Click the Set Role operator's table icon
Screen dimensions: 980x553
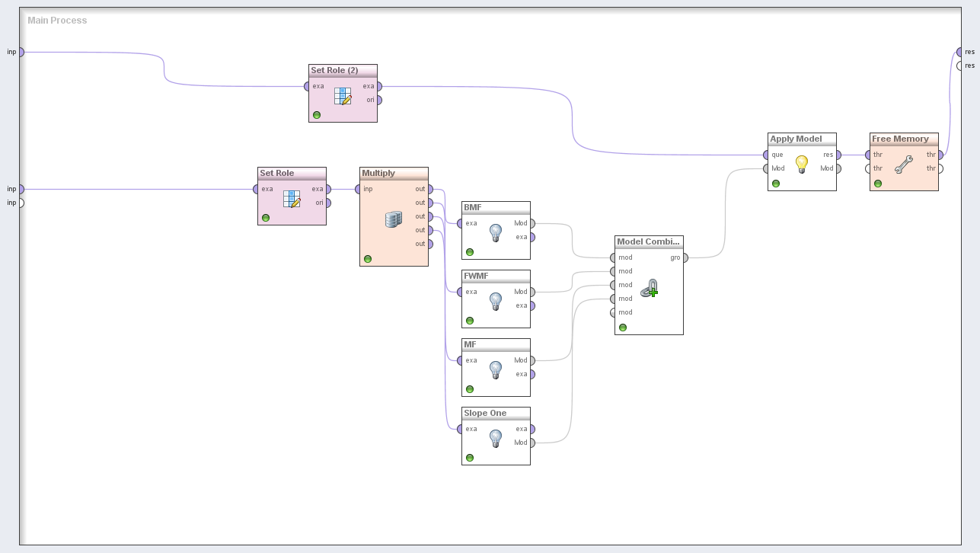[x=292, y=199]
